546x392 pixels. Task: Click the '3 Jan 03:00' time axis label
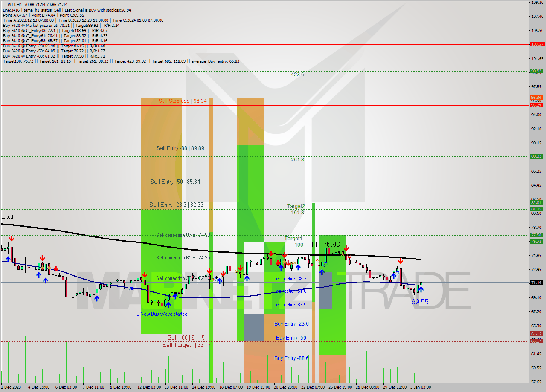pos(420,387)
